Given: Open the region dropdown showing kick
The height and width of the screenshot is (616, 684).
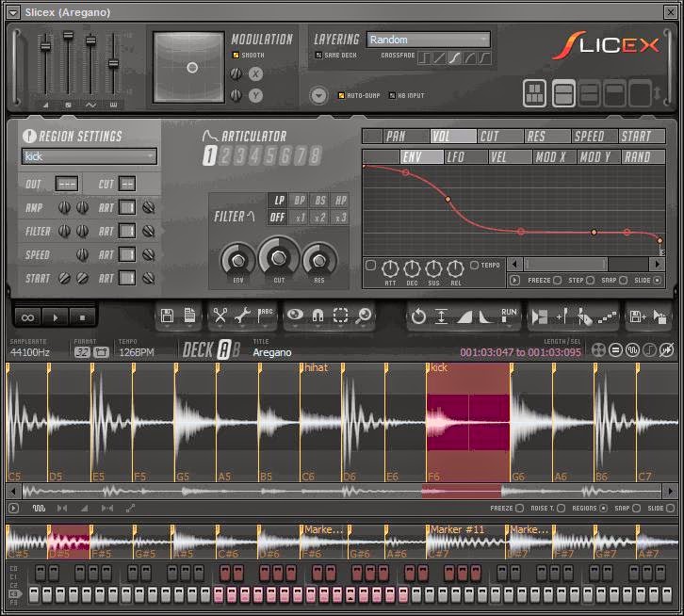Looking at the screenshot, I should 90,156.
